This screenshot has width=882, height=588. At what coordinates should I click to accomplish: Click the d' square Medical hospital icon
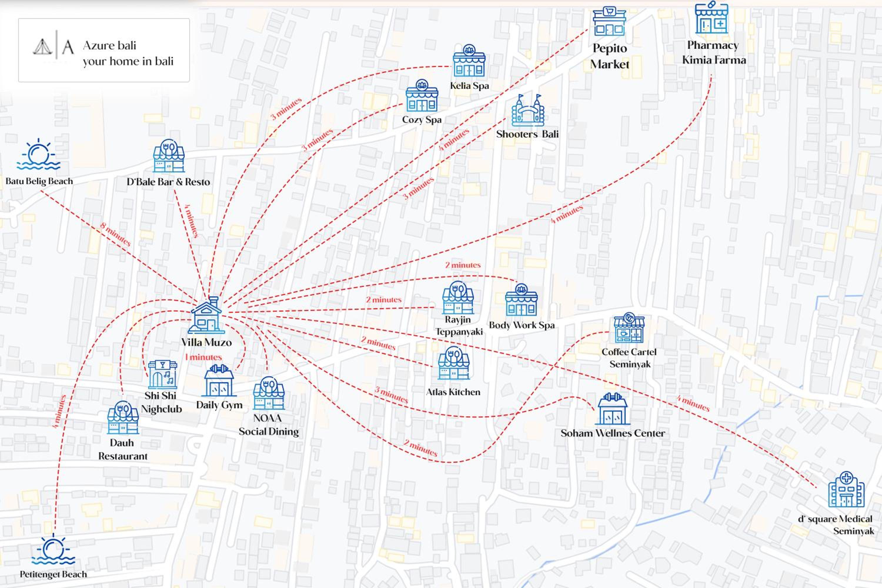pyautogui.click(x=846, y=489)
